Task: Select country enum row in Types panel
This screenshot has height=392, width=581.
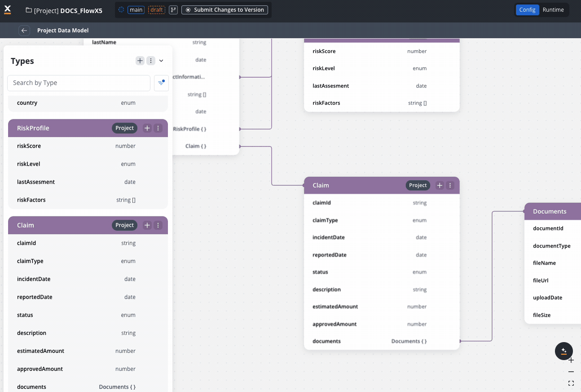Action: 88,103
